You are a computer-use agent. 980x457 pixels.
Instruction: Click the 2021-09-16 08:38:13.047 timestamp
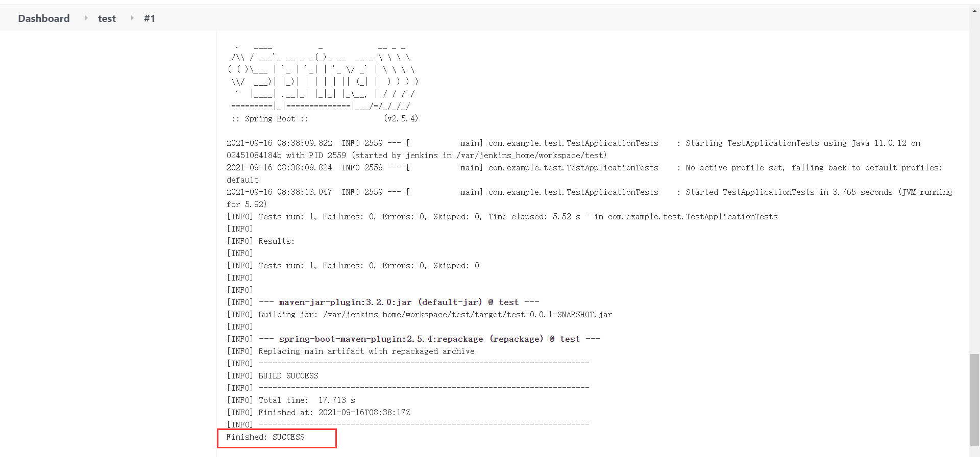(279, 192)
